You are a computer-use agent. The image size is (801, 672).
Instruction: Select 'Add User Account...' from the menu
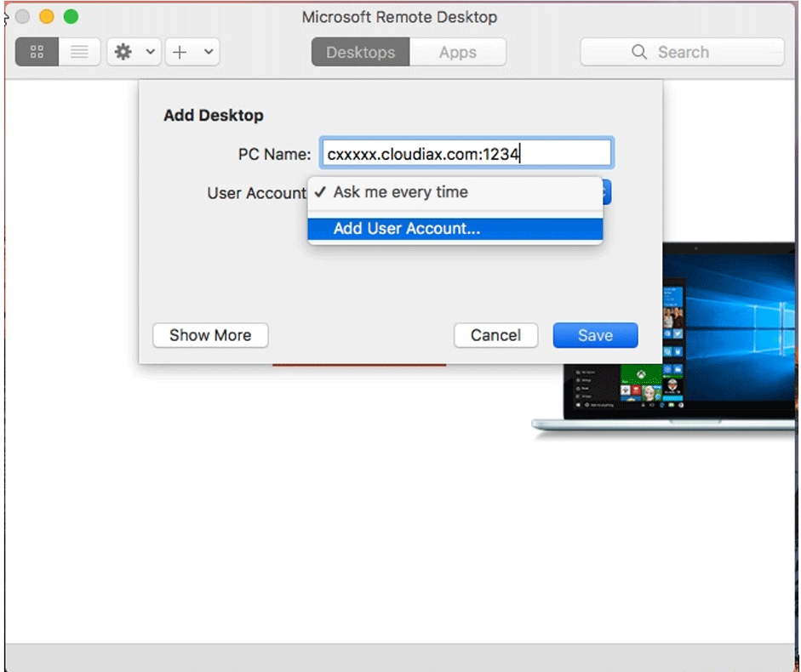(x=407, y=229)
